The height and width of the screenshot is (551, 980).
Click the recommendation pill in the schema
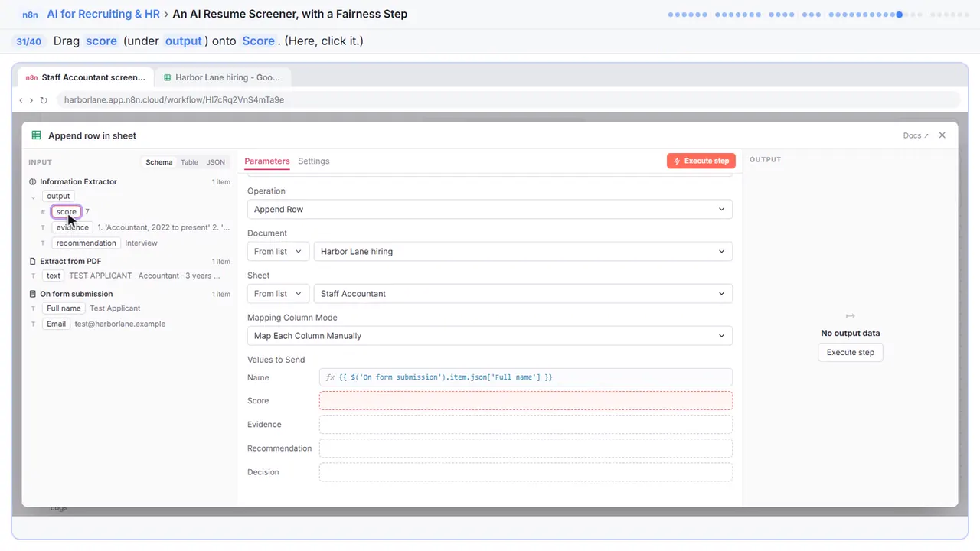(x=87, y=243)
